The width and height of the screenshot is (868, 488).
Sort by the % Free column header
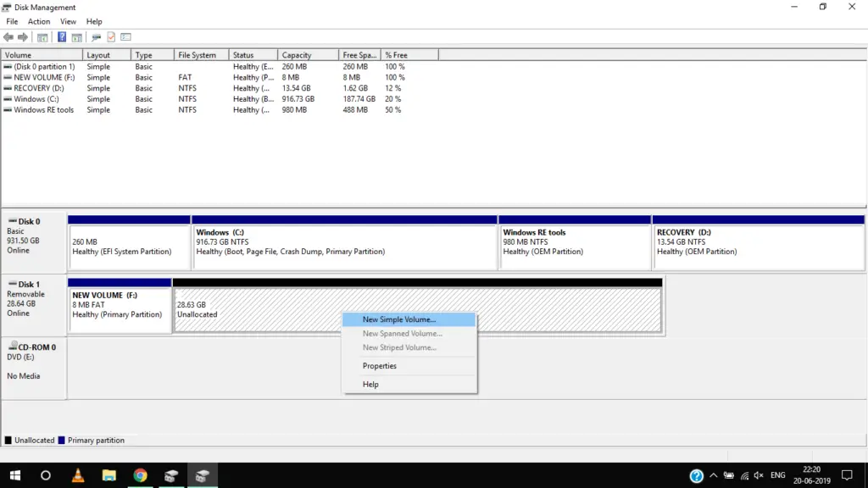pyautogui.click(x=409, y=55)
